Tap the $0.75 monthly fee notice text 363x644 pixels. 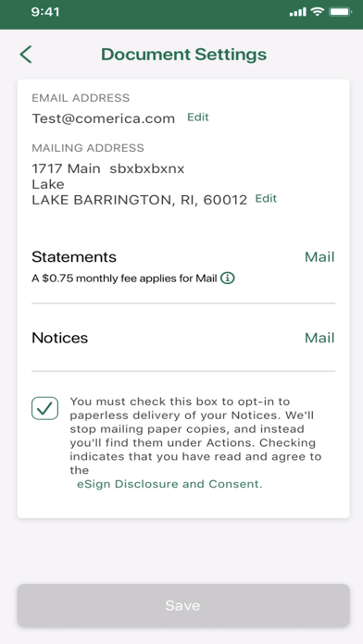(124, 279)
